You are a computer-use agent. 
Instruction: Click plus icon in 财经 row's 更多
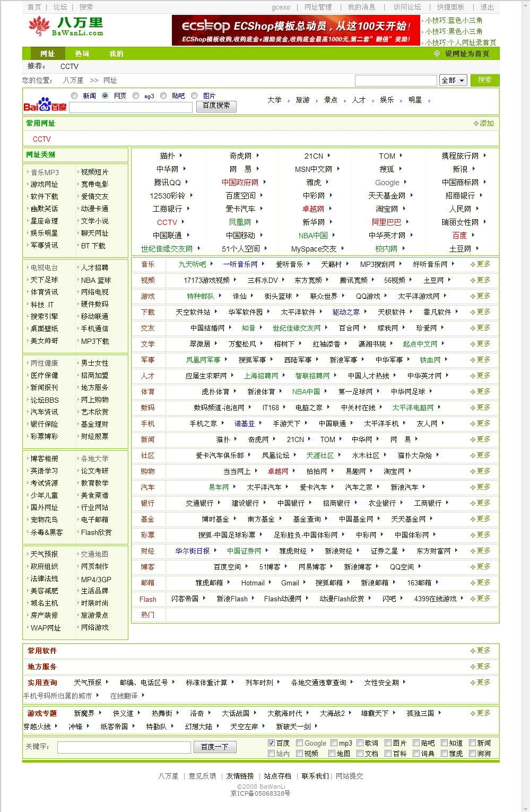pyautogui.click(x=473, y=551)
